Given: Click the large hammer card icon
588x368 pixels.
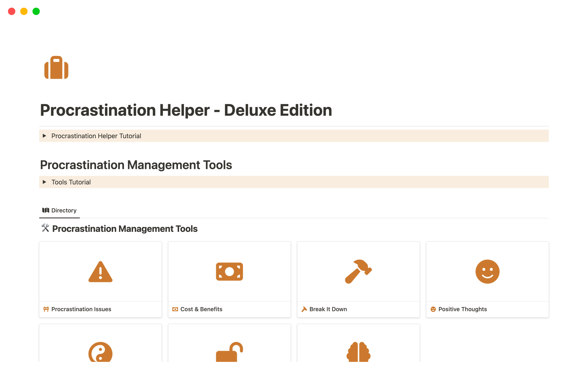Looking at the screenshot, I should pyautogui.click(x=358, y=272).
